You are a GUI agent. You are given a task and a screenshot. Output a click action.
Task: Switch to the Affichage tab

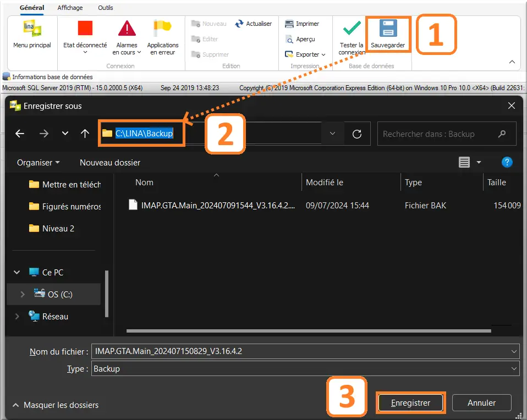pyautogui.click(x=70, y=7)
